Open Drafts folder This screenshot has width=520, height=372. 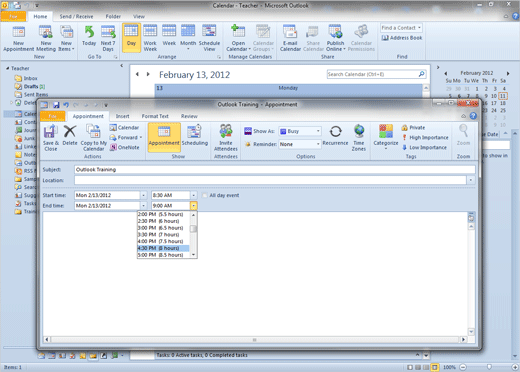pyautogui.click(x=30, y=87)
